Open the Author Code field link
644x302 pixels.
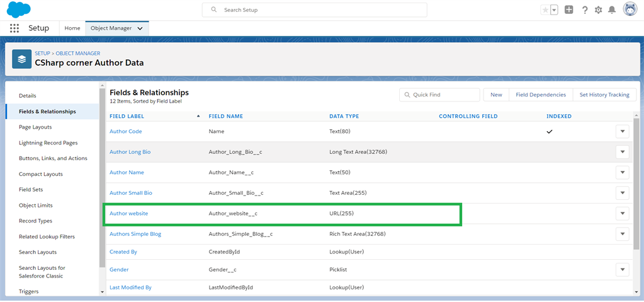click(x=126, y=132)
